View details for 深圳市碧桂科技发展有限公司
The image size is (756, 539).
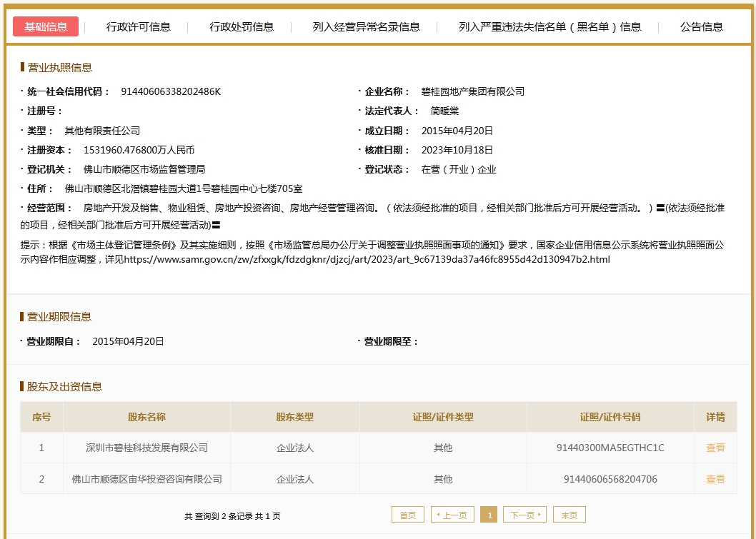coord(715,448)
